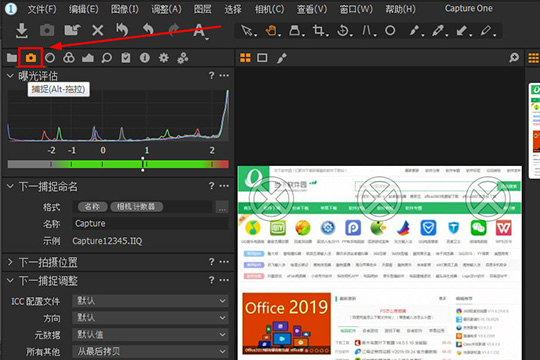The image size is (540, 360).
Task: Click the move-to-folder icon in toolbar
Action: (72, 30)
